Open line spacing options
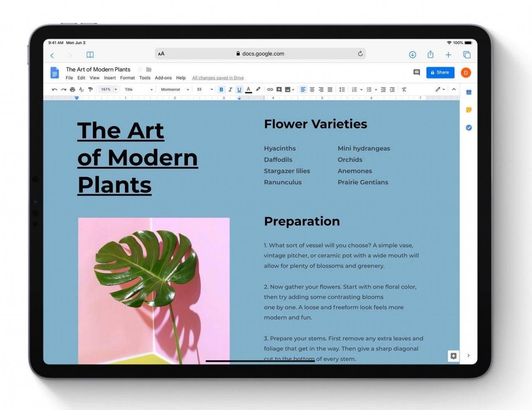Screen dimensions: 532x410 point(342,89)
